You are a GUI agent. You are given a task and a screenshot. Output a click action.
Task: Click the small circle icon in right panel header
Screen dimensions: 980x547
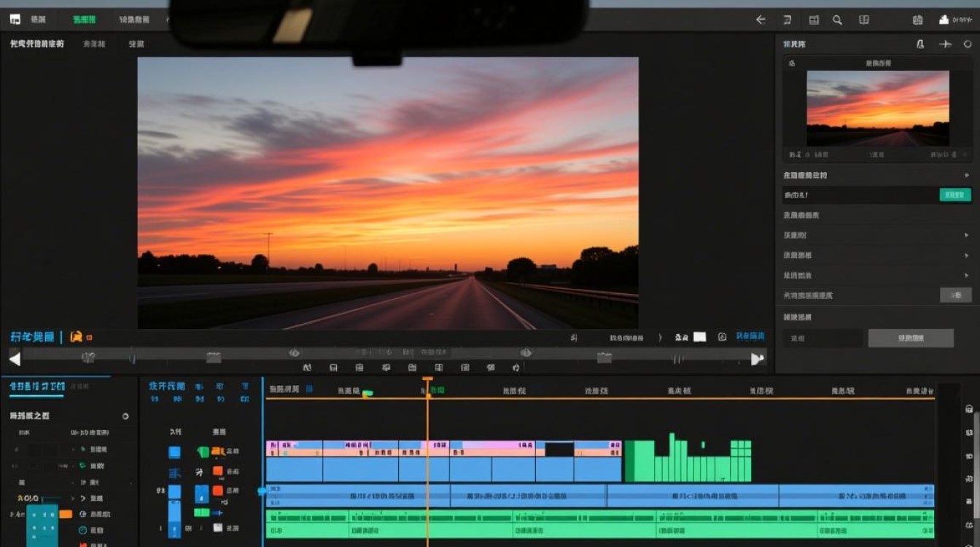click(x=968, y=44)
